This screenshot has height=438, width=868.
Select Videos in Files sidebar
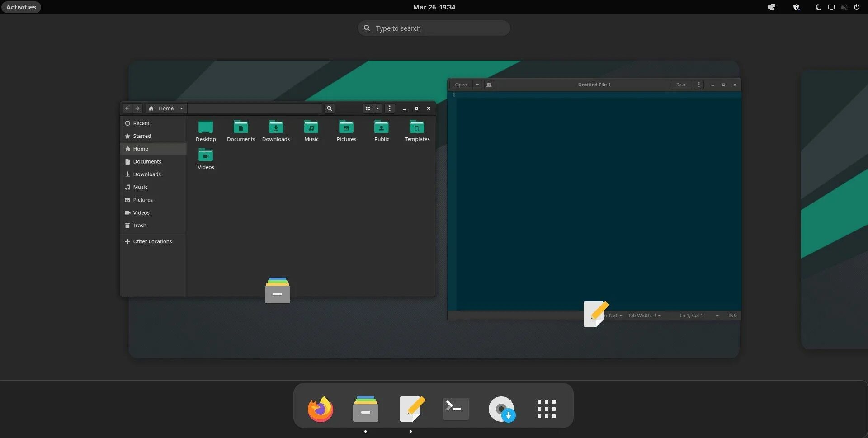coord(153,212)
